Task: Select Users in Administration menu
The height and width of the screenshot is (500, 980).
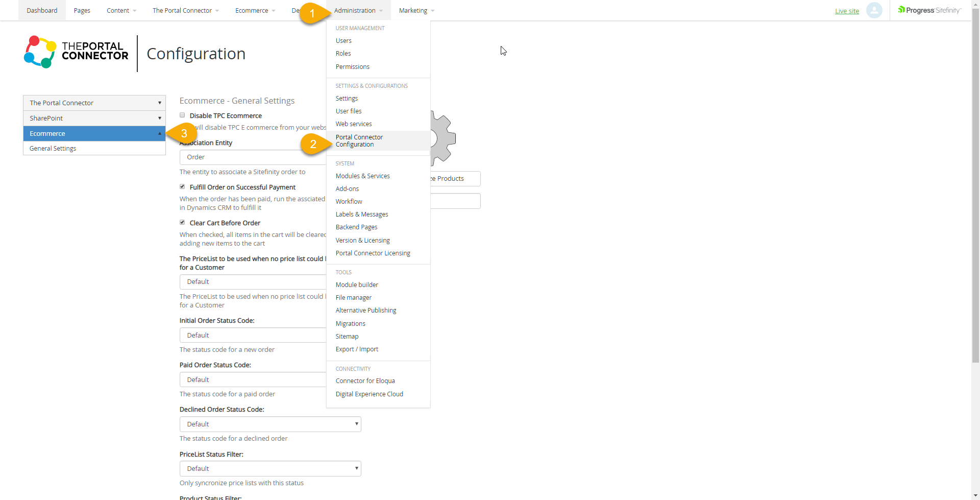Action: (x=344, y=41)
